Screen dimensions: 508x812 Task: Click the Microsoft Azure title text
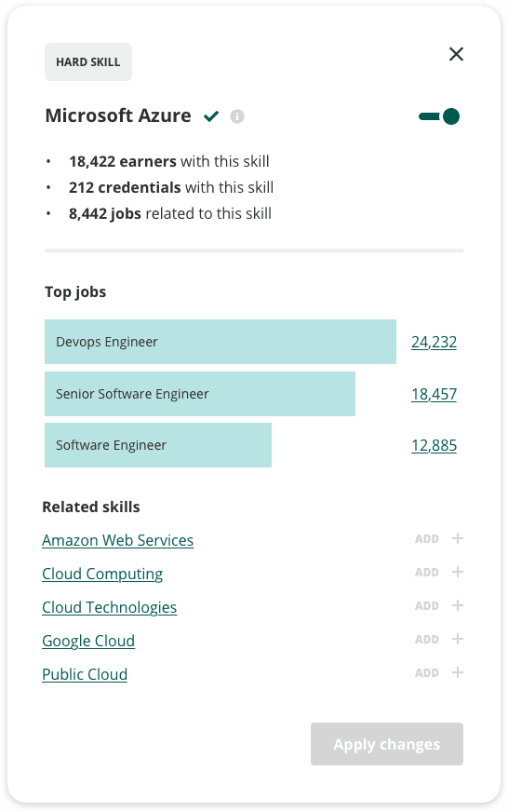[x=118, y=115]
